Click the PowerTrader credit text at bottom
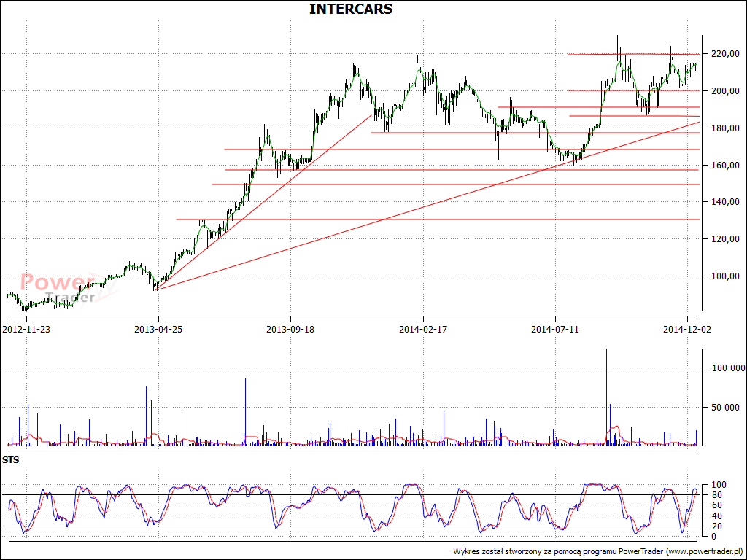 coord(598,551)
